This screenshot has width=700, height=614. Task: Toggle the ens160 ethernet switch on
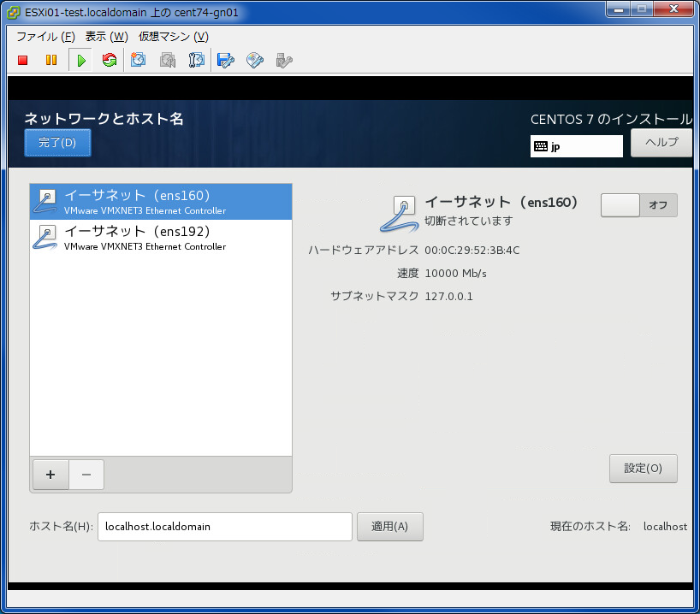[639, 205]
